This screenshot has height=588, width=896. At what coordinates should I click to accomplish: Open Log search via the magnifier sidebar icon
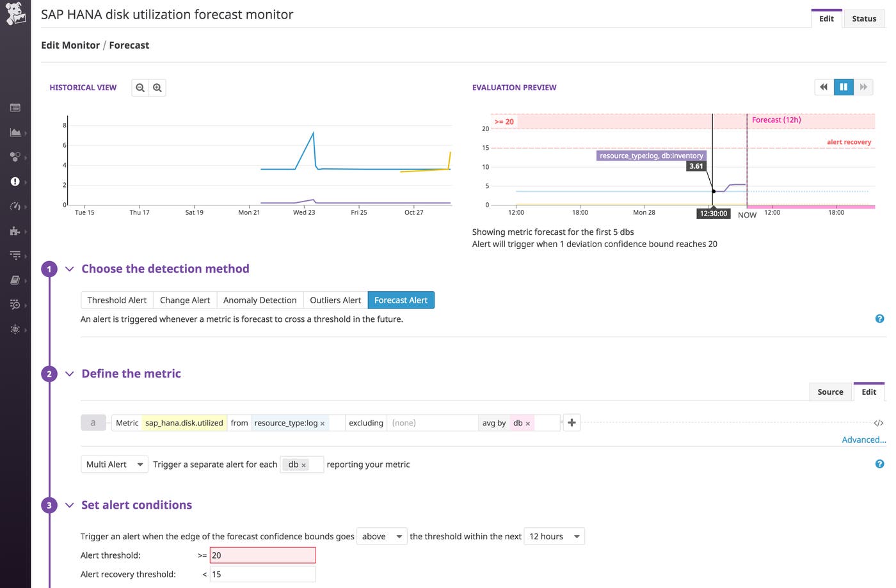(16, 305)
